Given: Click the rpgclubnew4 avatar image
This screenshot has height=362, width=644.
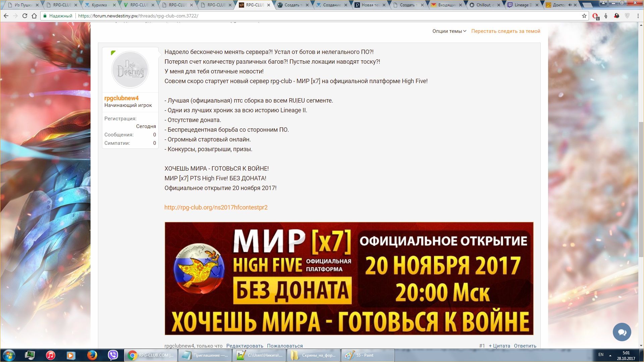Looking at the screenshot, I should (x=130, y=70).
